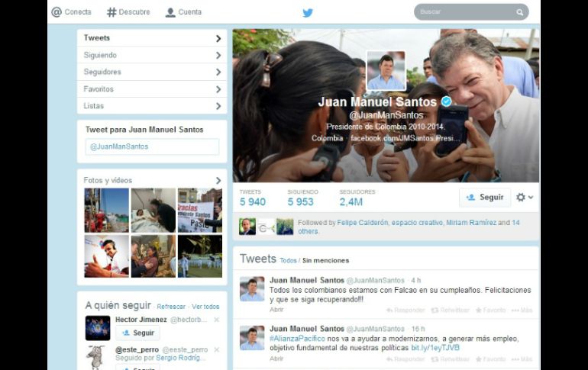This screenshot has width=588, height=370.
Task: Click the search magnifier icon
Action: click(x=520, y=12)
